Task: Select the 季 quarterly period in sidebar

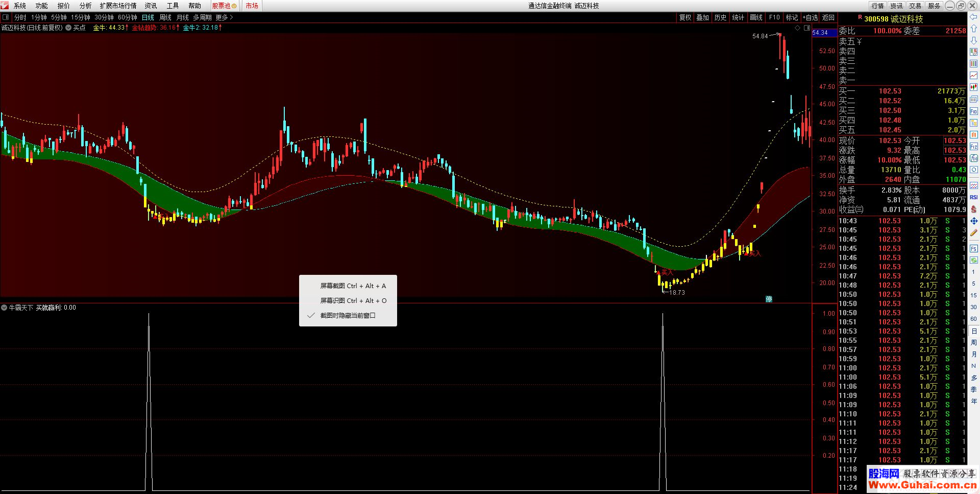Action: (974, 389)
